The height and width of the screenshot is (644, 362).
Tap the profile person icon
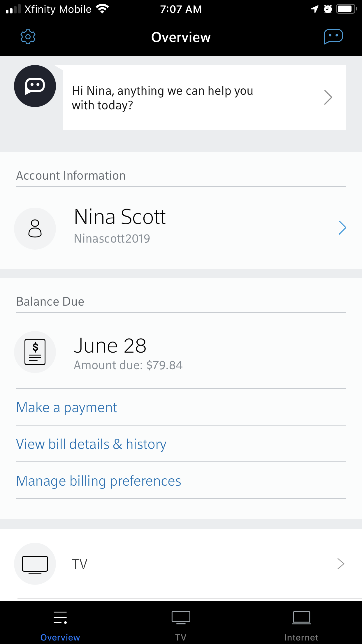[x=35, y=228]
